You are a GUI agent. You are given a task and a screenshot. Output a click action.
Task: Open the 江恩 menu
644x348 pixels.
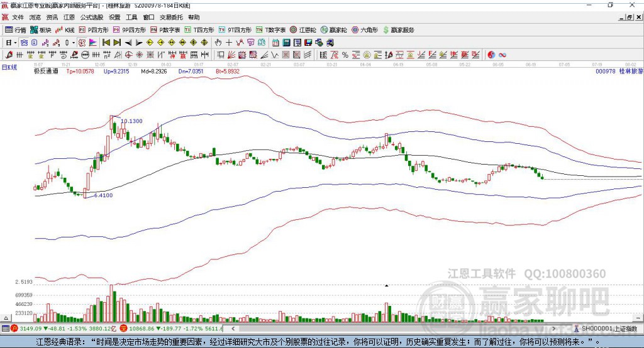69,17
